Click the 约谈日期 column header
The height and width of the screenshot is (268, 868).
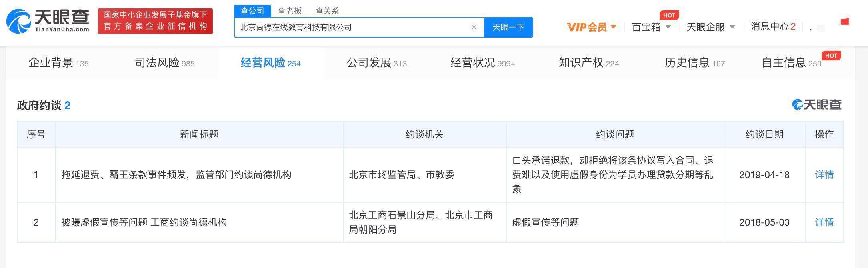click(x=764, y=134)
